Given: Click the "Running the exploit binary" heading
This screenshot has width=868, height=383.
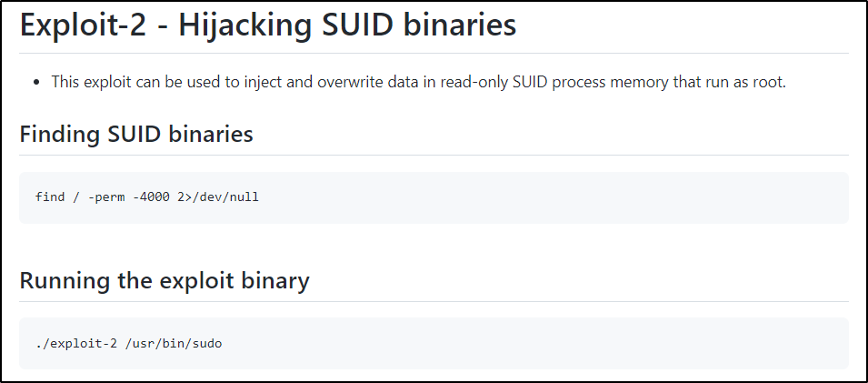Looking at the screenshot, I should [x=165, y=280].
